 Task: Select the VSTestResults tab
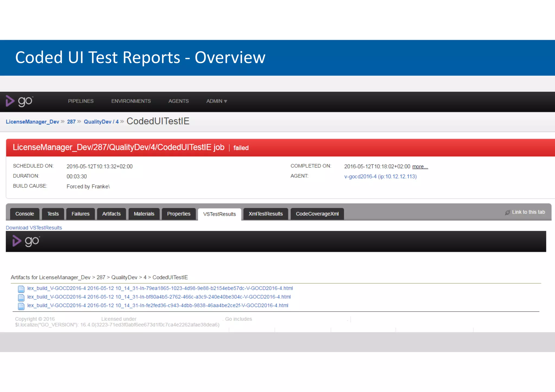(220, 214)
